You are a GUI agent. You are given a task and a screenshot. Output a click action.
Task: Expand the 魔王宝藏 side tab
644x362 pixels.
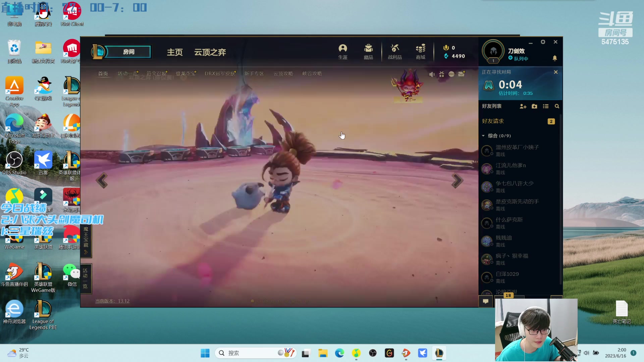(86, 241)
